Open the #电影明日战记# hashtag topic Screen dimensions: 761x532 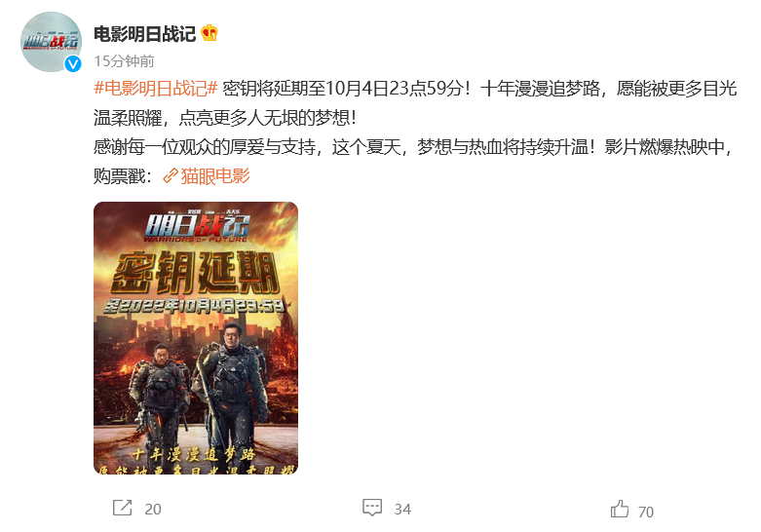[x=155, y=89]
